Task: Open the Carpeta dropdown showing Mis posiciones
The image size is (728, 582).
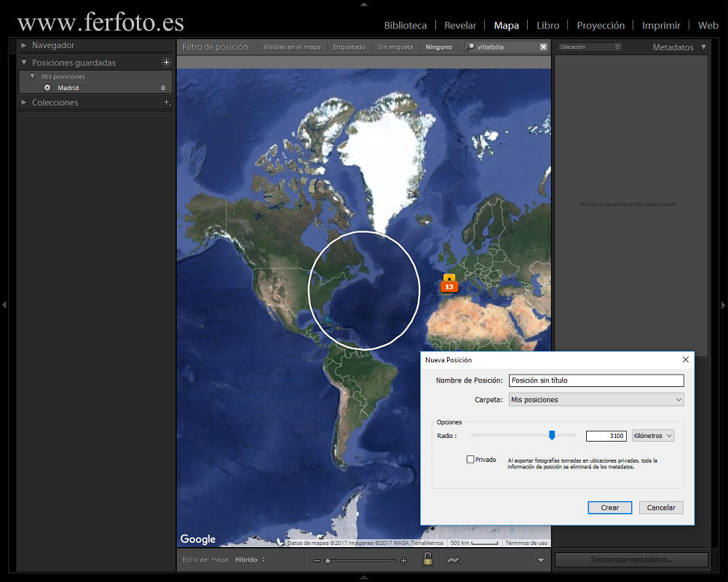Action: [596, 399]
